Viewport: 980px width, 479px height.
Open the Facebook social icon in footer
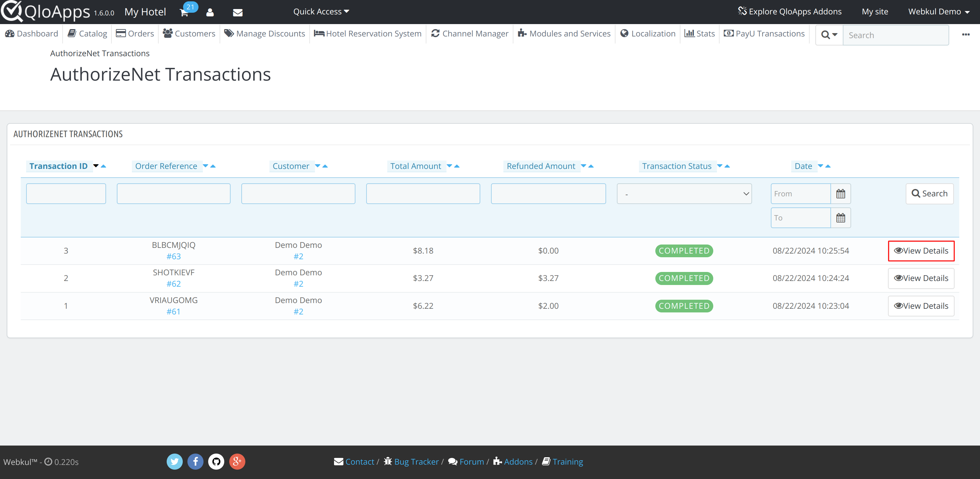(x=195, y=462)
